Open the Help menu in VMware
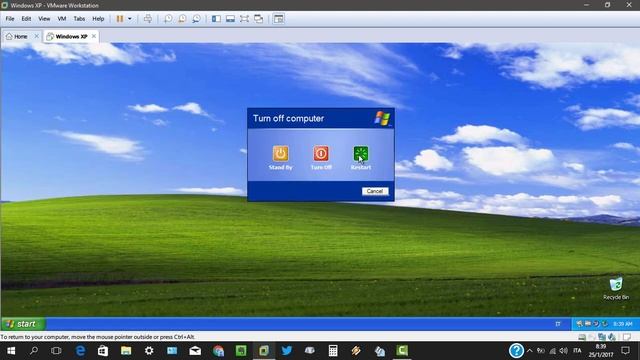 tap(98, 19)
